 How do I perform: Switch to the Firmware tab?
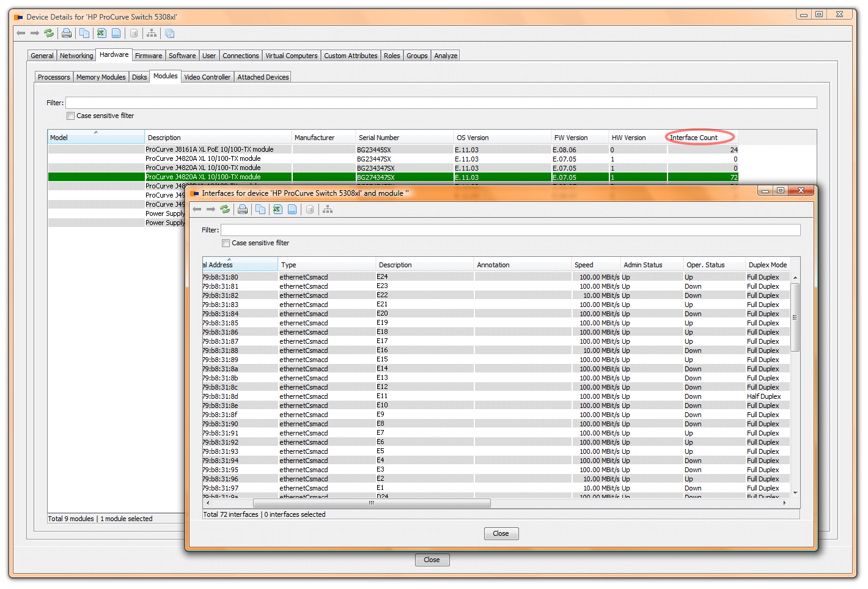click(149, 56)
